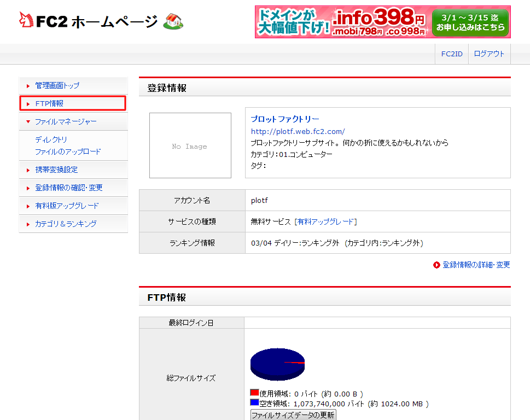This screenshot has height=420, width=530.
Task: Click the FC2 unicorn logo icon
Action: tap(26, 20)
